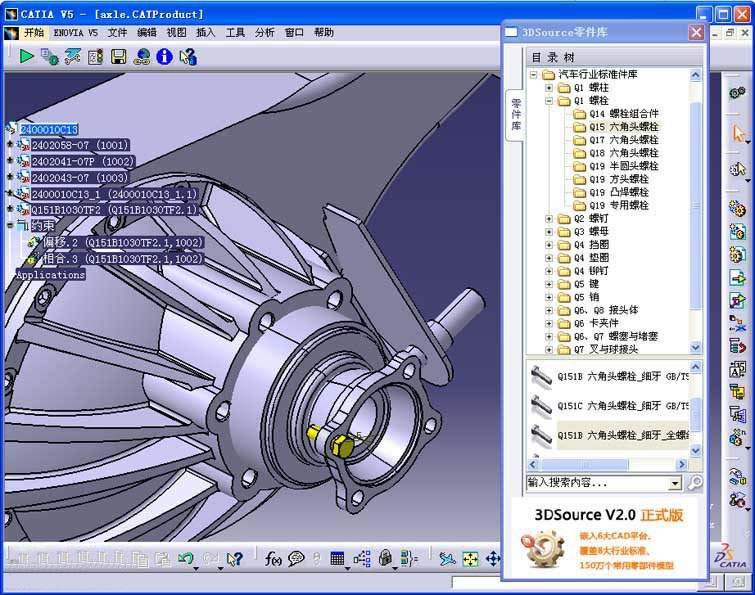Click the tree hierarchy icon in bottom toolbar
755x595 pixels.
(362, 558)
